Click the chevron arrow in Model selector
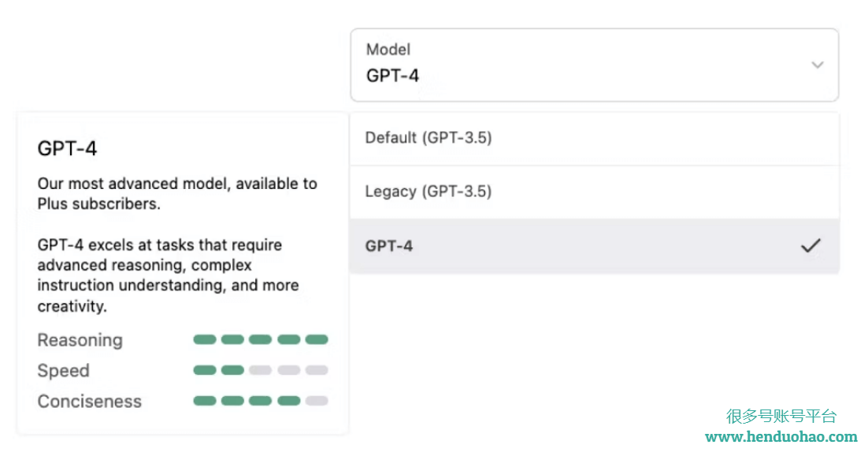The height and width of the screenshot is (452, 868). coord(817,65)
